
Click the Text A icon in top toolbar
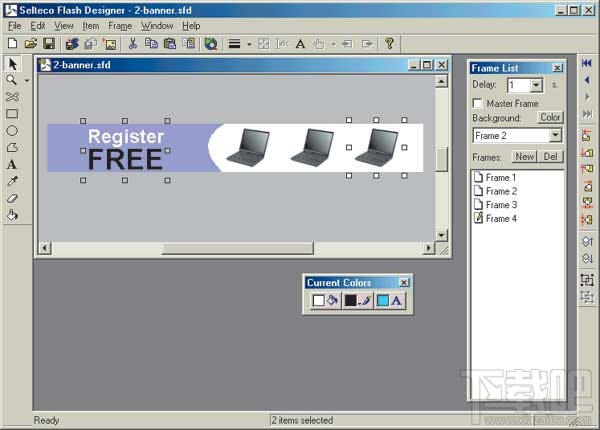coord(300,44)
